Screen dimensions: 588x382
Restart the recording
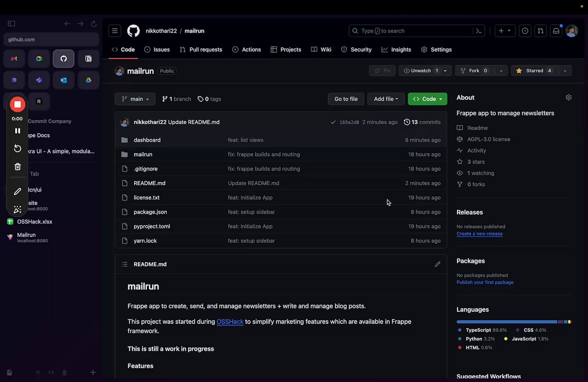click(x=17, y=148)
